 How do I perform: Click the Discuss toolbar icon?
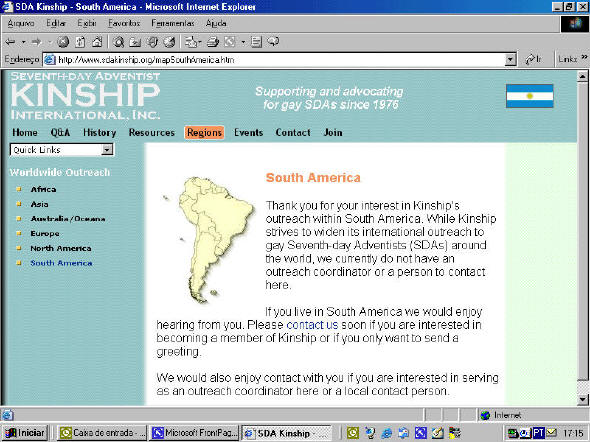[256, 42]
